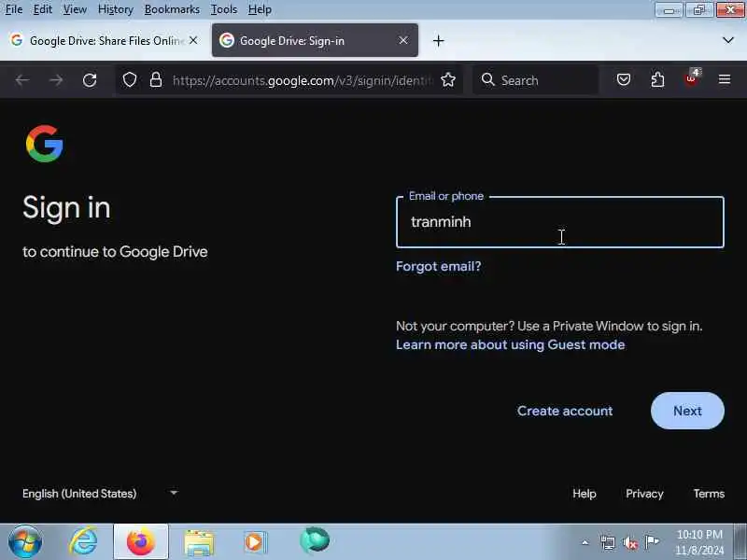Bookmark this page with the star icon
This screenshot has height=560, width=747.
(x=448, y=79)
